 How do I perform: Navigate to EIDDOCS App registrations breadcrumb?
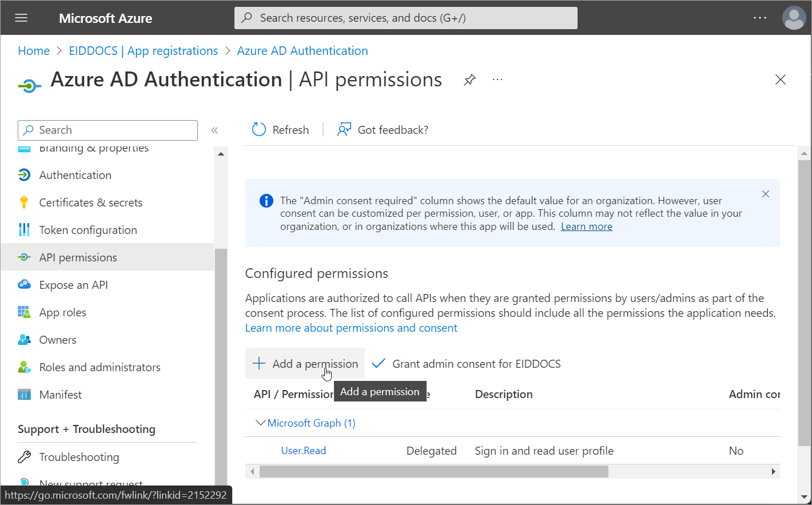tap(143, 50)
